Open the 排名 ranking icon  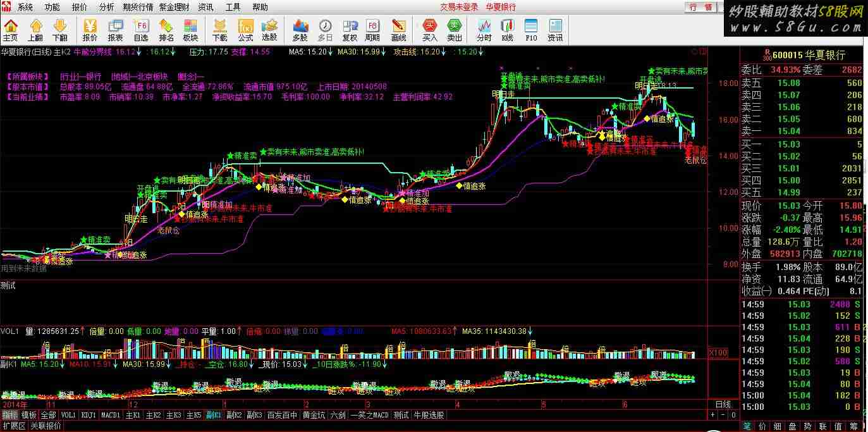click(166, 30)
